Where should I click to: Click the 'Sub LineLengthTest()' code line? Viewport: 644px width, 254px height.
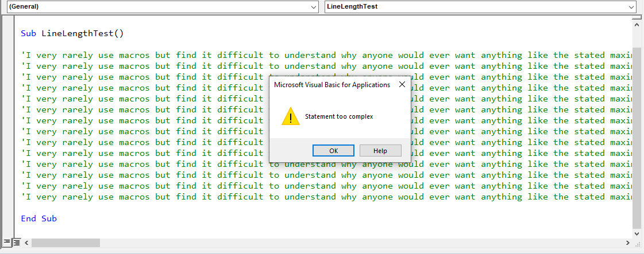pos(72,34)
